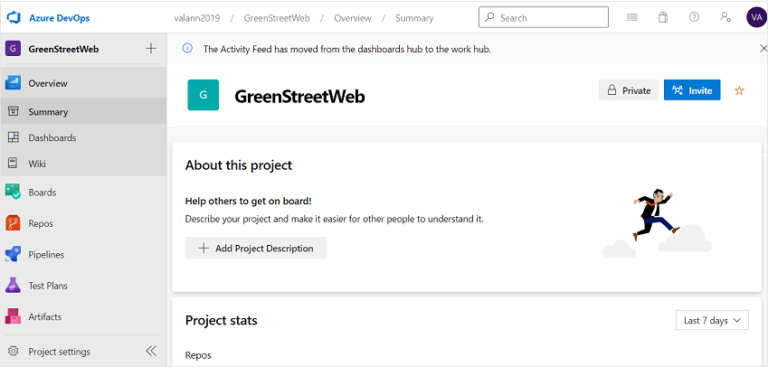
Task: Open the Boards hub icon
Action: pyautogui.click(x=13, y=192)
